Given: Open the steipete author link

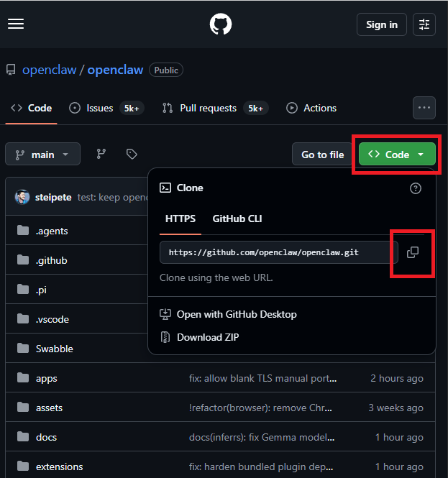Looking at the screenshot, I should [53, 197].
